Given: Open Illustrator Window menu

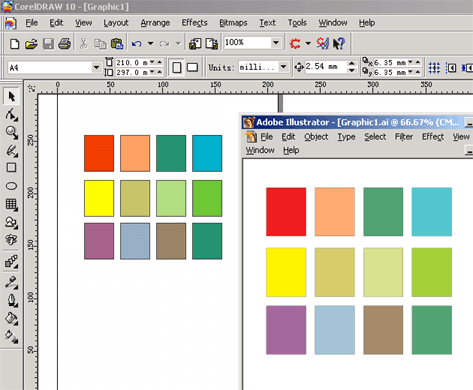Looking at the screenshot, I should click(260, 150).
